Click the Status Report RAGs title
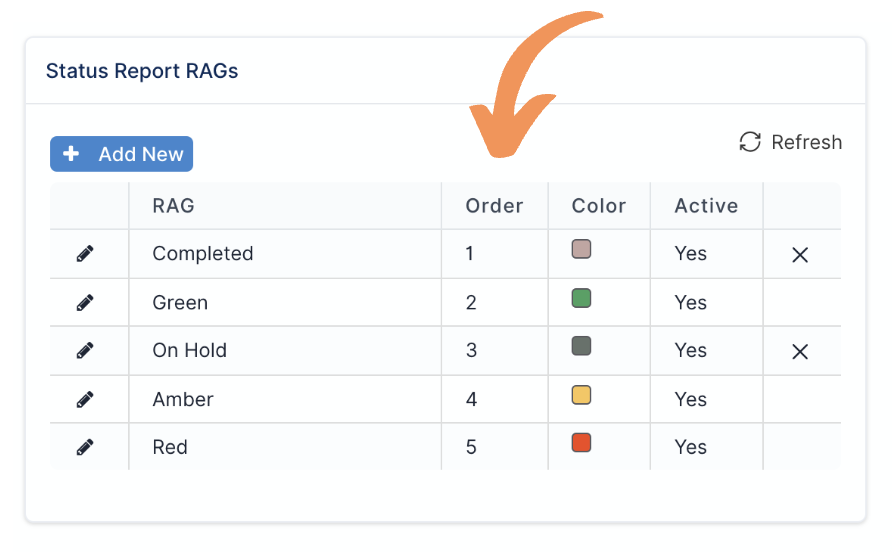The height and width of the screenshot is (552, 894). (x=142, y=71)
